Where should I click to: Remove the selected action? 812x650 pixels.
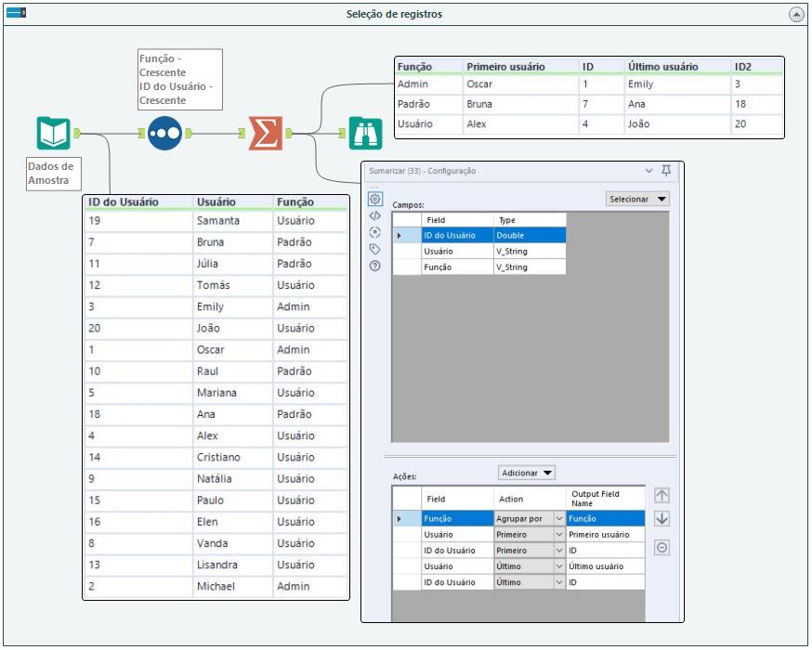[661, 548]
